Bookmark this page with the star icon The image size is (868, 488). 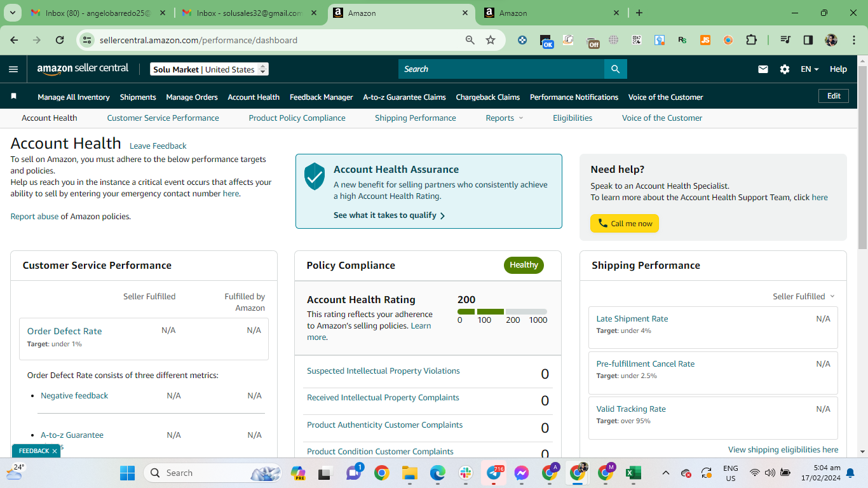click(x=491, y=40)
